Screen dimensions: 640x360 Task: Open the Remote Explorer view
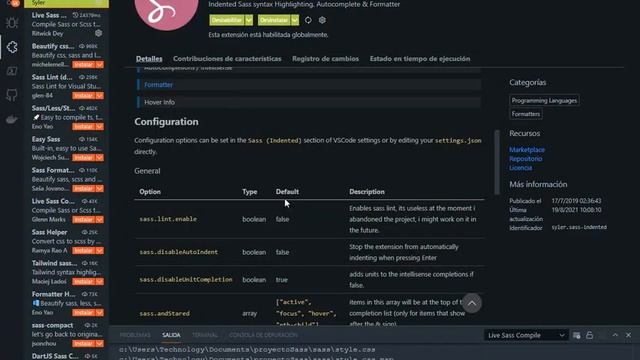pyautogui.click(x=12, y=71)
